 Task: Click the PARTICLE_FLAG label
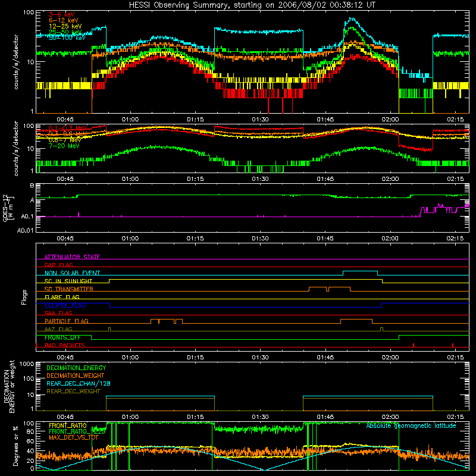coord(67,321)
